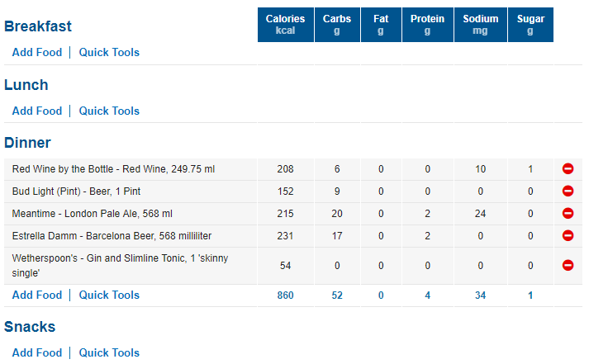
Task: Open Quick Tools for Dinner
Action: [x=109, y=295]
